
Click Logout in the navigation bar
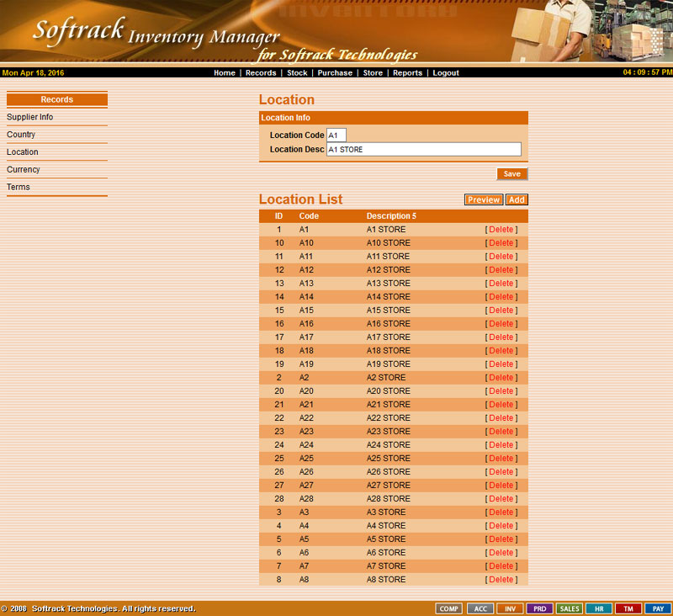click(446, 73)
